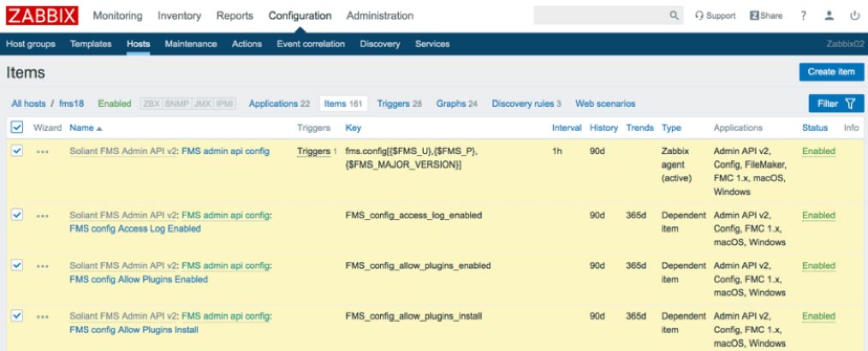Click the ZBX availability indicator
Viewport: 868px width, 351px height.
click(152, 104)
